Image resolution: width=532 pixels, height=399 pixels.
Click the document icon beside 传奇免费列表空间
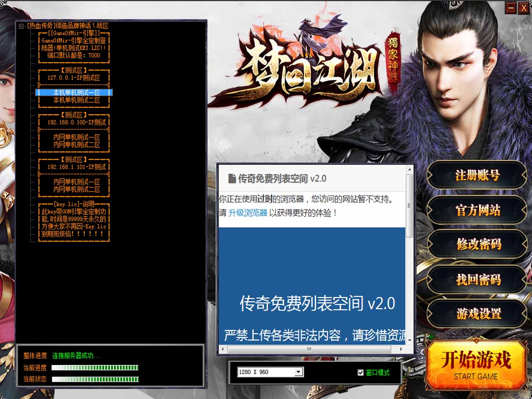pyautogui.click(x=232, y=179)
